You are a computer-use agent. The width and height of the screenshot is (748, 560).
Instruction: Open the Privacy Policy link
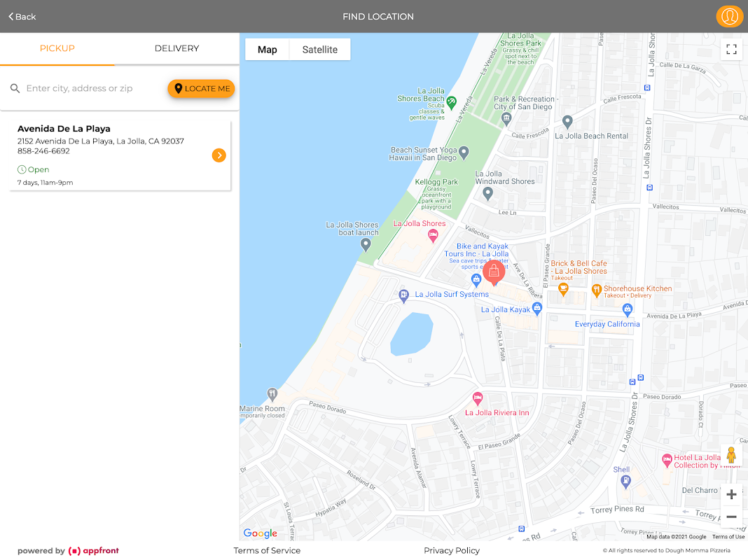tap(452, 550)
